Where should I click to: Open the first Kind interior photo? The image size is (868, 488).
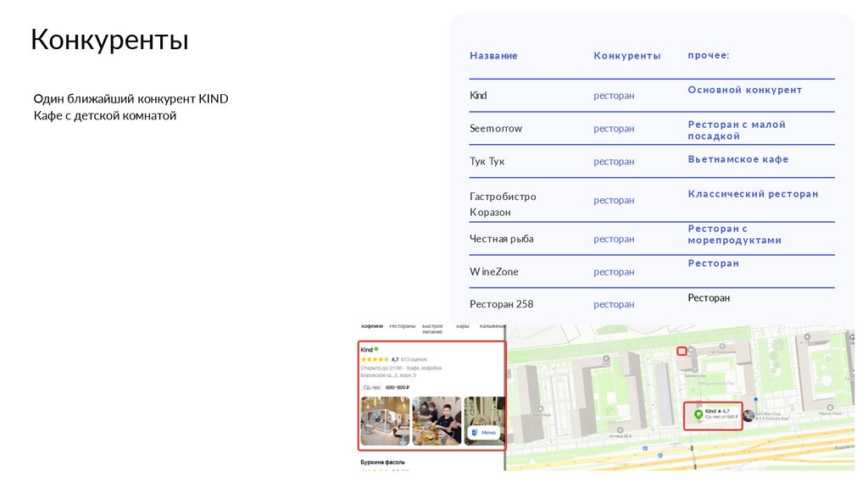[386, 420]
